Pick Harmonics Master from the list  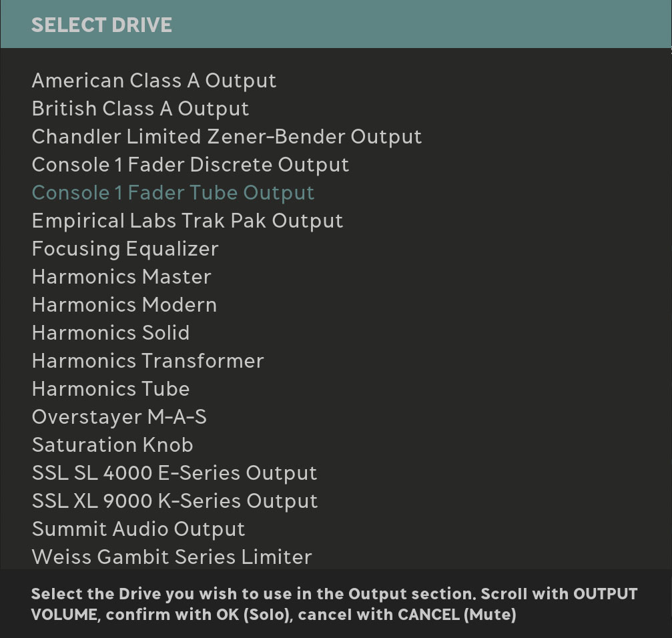[x=121, y=277]
